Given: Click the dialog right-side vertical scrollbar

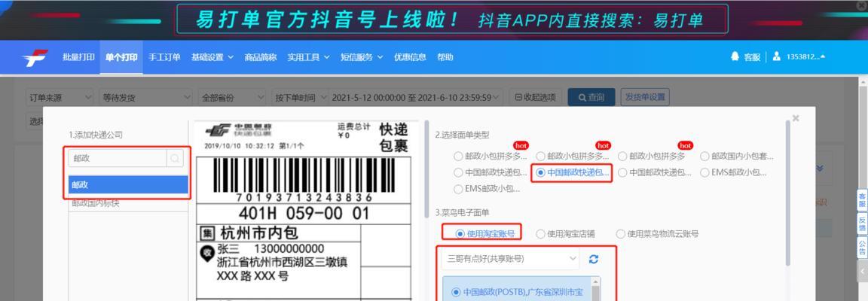Looking at the screenshot, I should click(x=787, y=193).
